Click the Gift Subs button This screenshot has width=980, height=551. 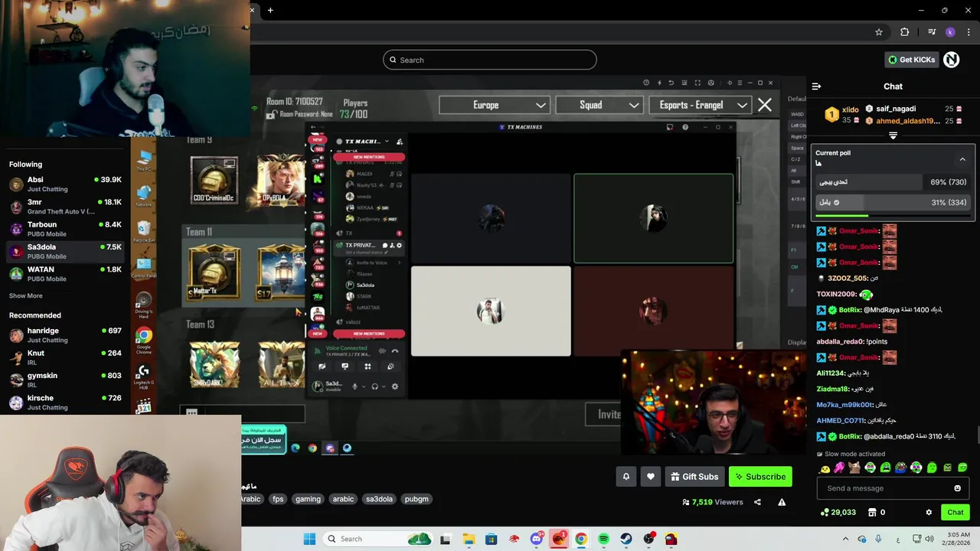(694, 477)
